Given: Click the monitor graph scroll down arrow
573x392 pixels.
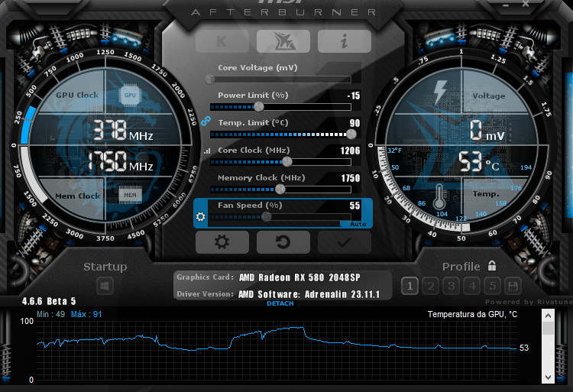Looking at the screenshot, I should pos(548,377).
